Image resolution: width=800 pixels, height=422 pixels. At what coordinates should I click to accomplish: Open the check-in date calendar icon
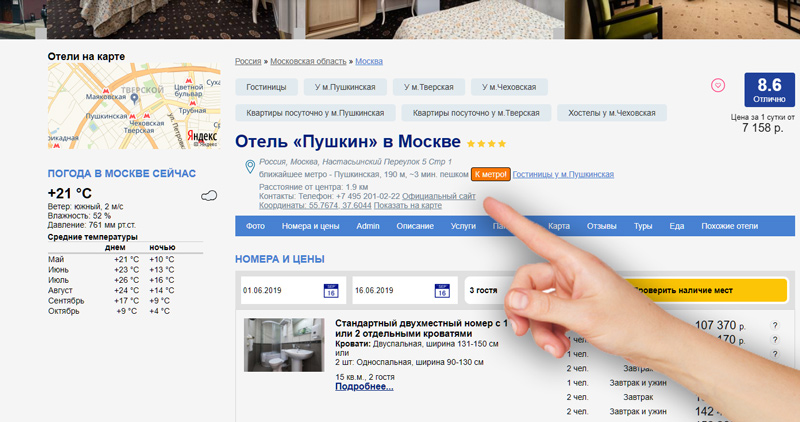331,291
